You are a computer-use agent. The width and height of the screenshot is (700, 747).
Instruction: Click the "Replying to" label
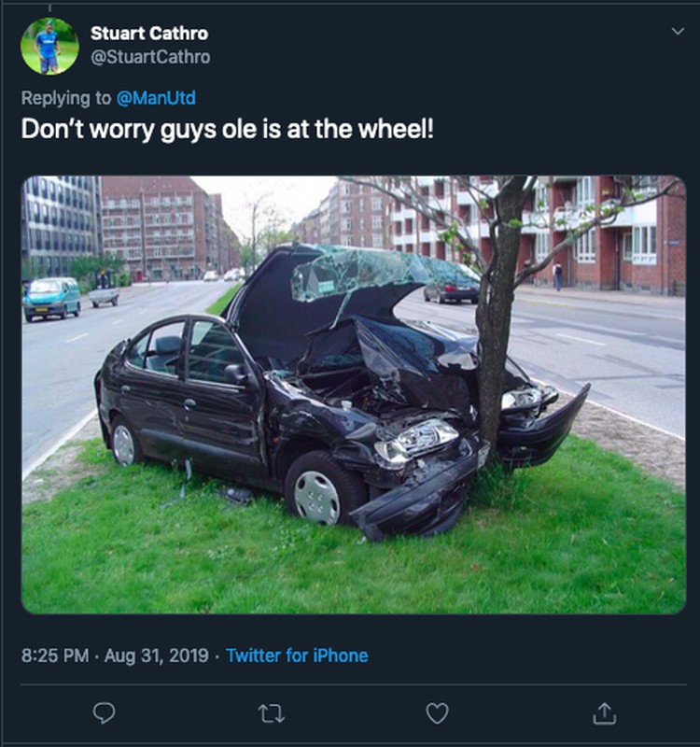[x=65, y=98]
